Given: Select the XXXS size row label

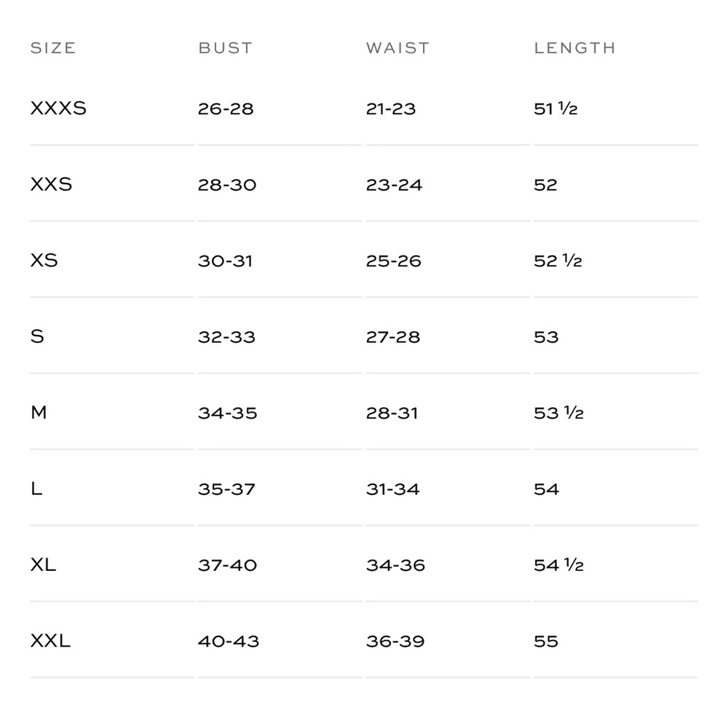Looking at the screenshot, I should coord(58,108).
